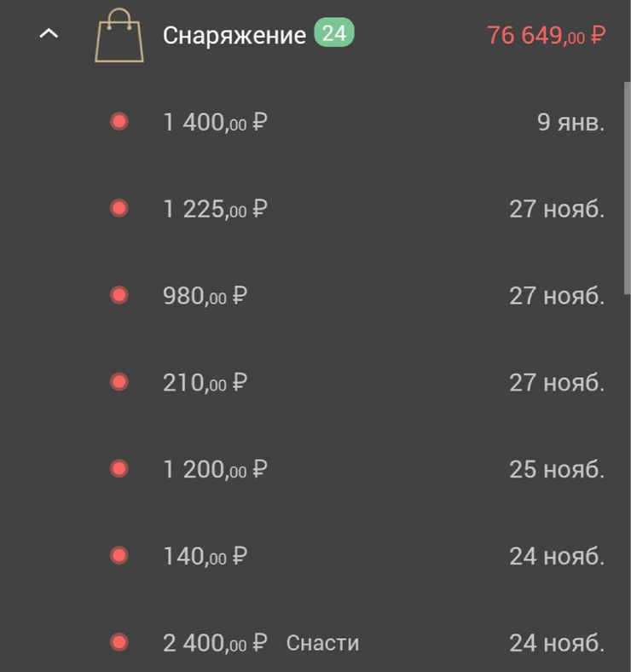Open the Снаряжение category title

[234, 35]
